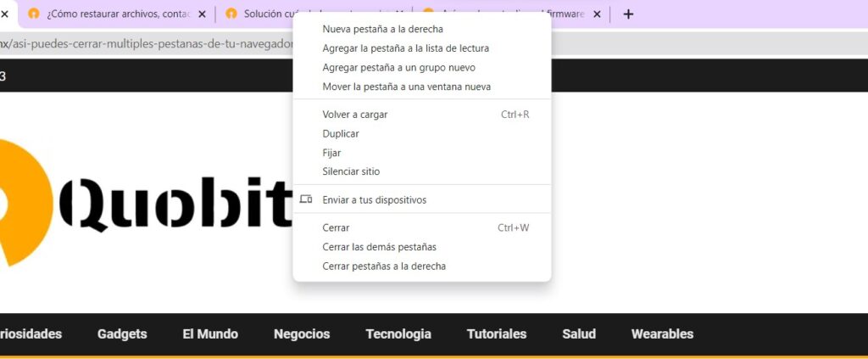This screenshot has width=868, height=359.
Task: Open the Tutoriales section
Action: pos(497,334)
